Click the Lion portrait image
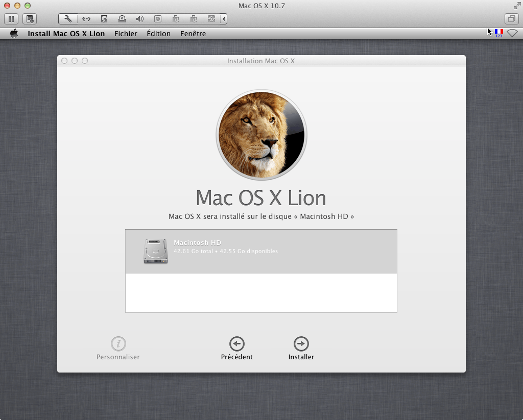 [x=261, y=135]
